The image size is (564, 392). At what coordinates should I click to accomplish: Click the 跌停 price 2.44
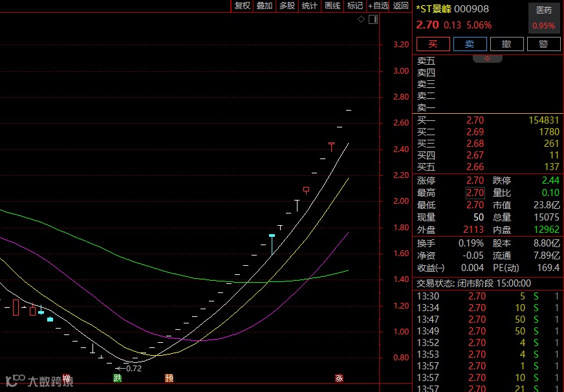point(550,180)
